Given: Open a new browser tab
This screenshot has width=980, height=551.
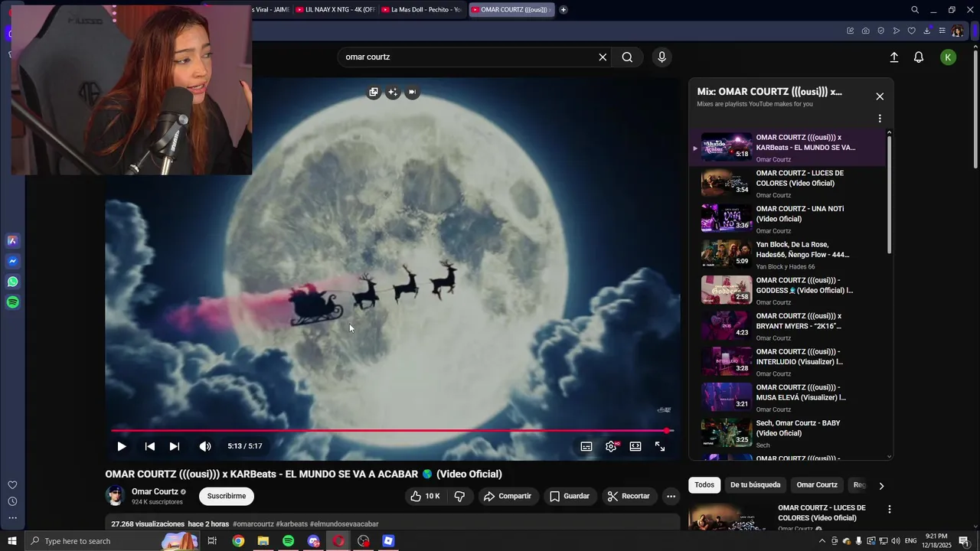Looking at the screenshot, I should (563, 10).
